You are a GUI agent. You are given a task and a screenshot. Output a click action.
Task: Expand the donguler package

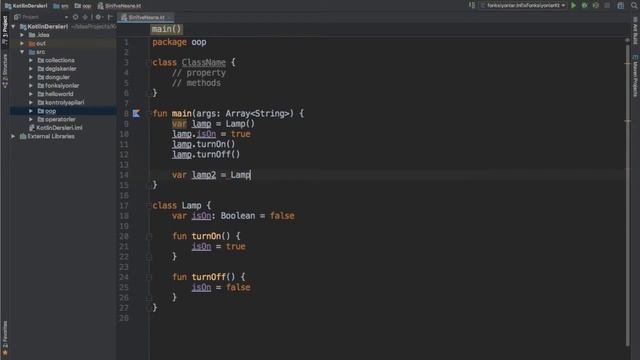(31, 77)
